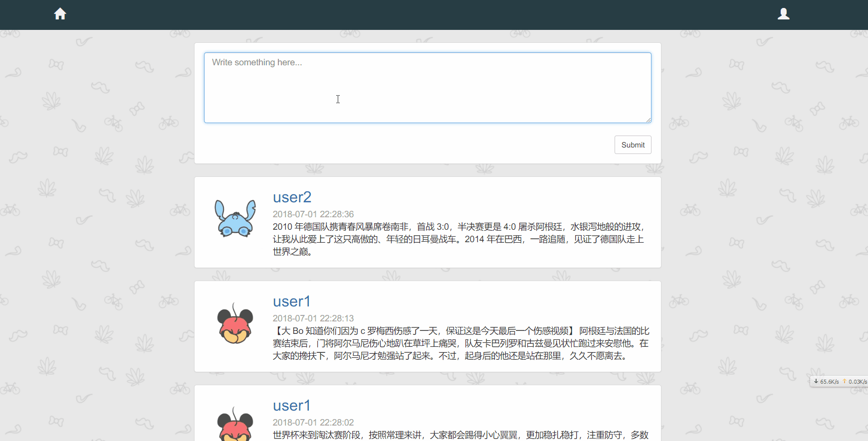Click user1 avatar on the 22:28:02 post

coord(235,425)
